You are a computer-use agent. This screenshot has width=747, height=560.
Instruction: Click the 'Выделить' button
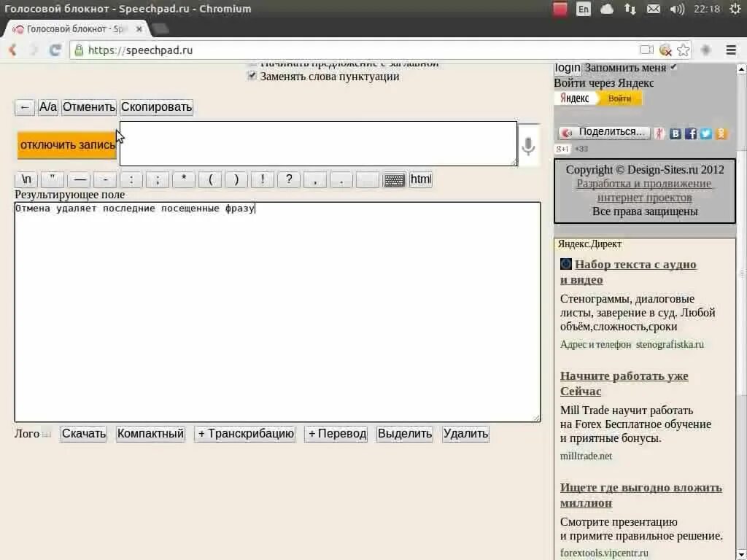click(405, 434)
